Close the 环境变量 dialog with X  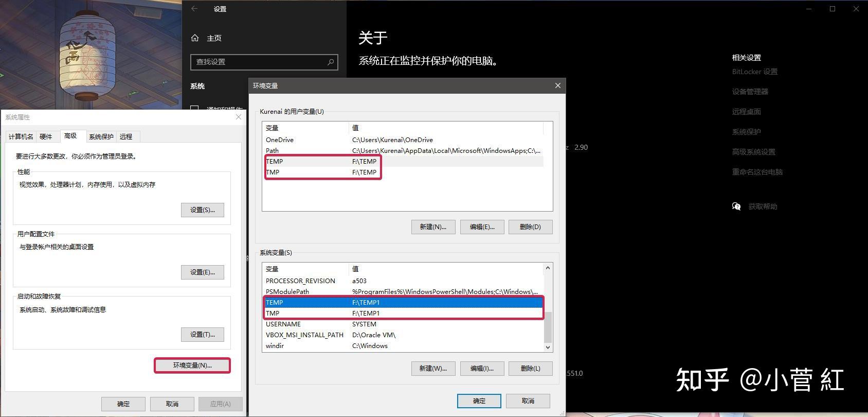557,85
